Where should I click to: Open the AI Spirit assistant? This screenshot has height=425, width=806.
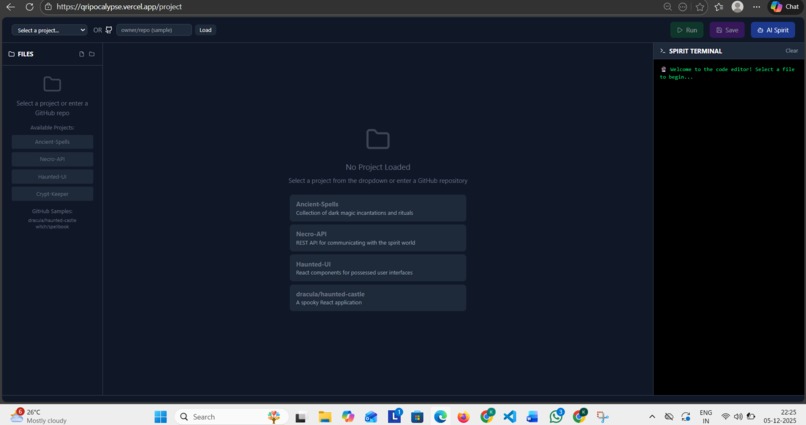pos(773,30)
